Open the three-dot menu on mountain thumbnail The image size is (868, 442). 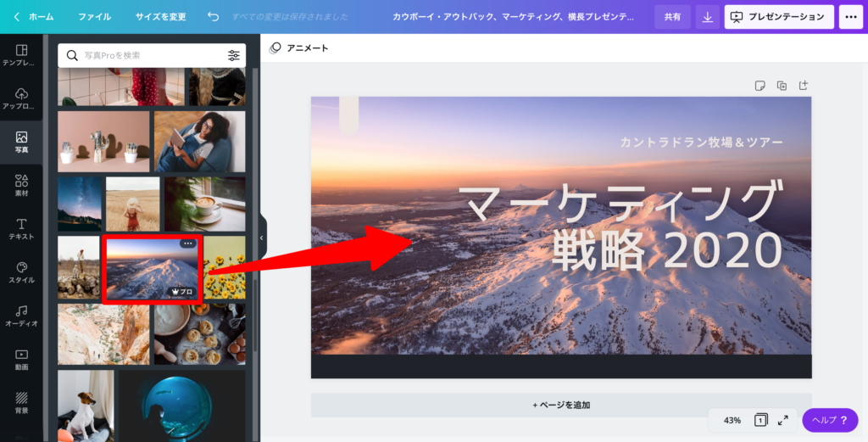(x=188, y=243)
